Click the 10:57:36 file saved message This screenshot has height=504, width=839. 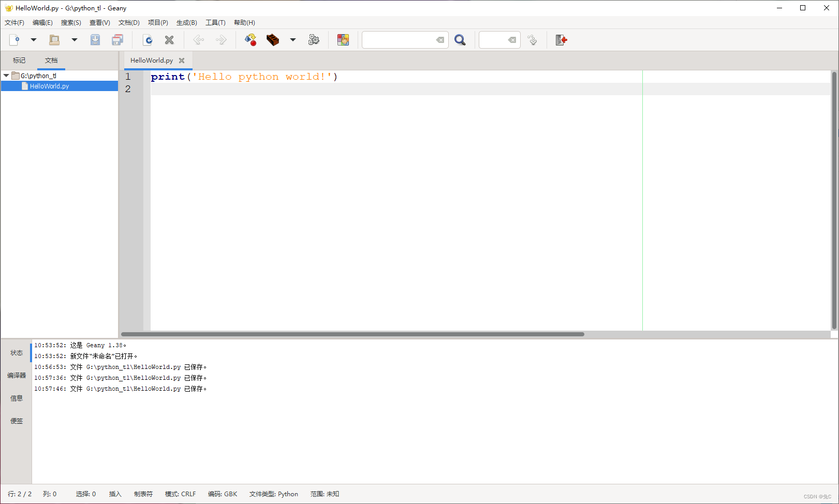[x=121, y=378]
